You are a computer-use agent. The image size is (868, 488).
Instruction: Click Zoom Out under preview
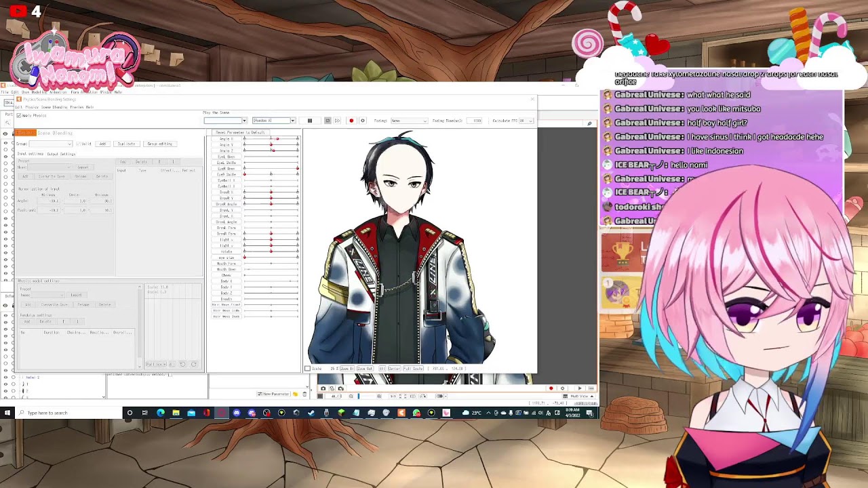[365, 369]
